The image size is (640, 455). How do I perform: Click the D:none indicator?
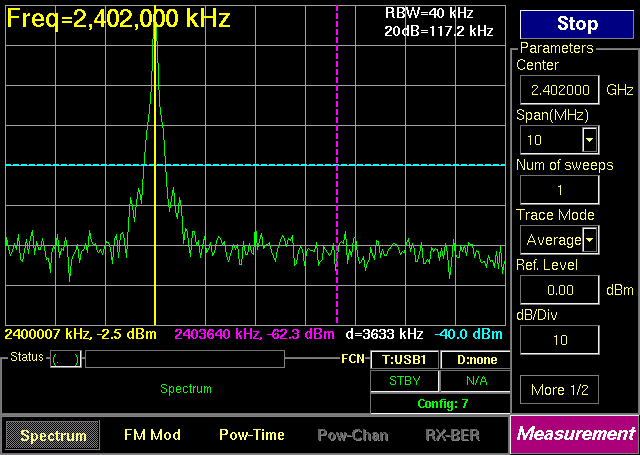tap(476, 360)
